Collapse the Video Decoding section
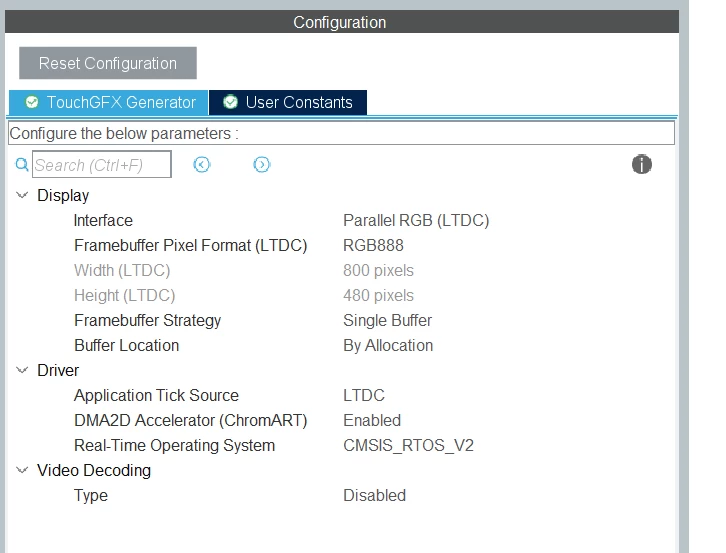Viewport: 726px width, 553px height. tap(22, 470)
